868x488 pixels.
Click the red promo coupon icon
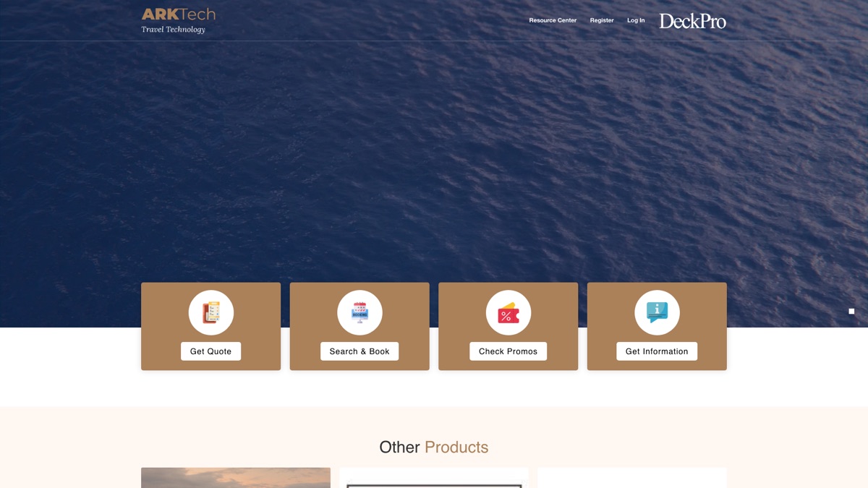pyautogui.click(x=509, y=312)
